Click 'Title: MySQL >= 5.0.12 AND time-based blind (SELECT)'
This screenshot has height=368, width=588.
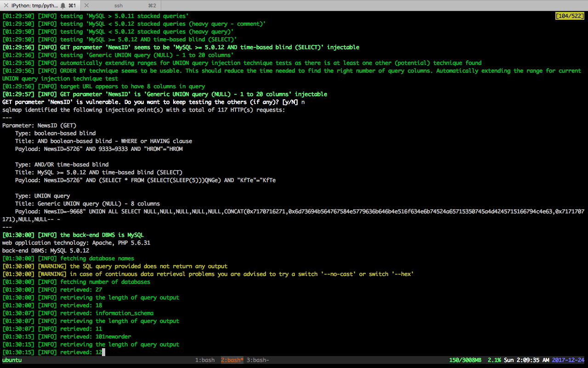click(x=98, y=172)
